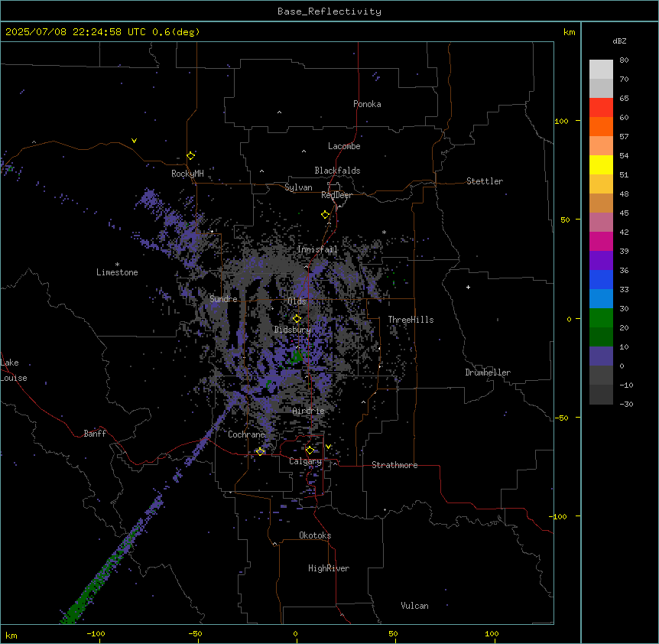659x644 pixels.
Task: Click the Base_Reflectivity title
Action: coord(329,11)
